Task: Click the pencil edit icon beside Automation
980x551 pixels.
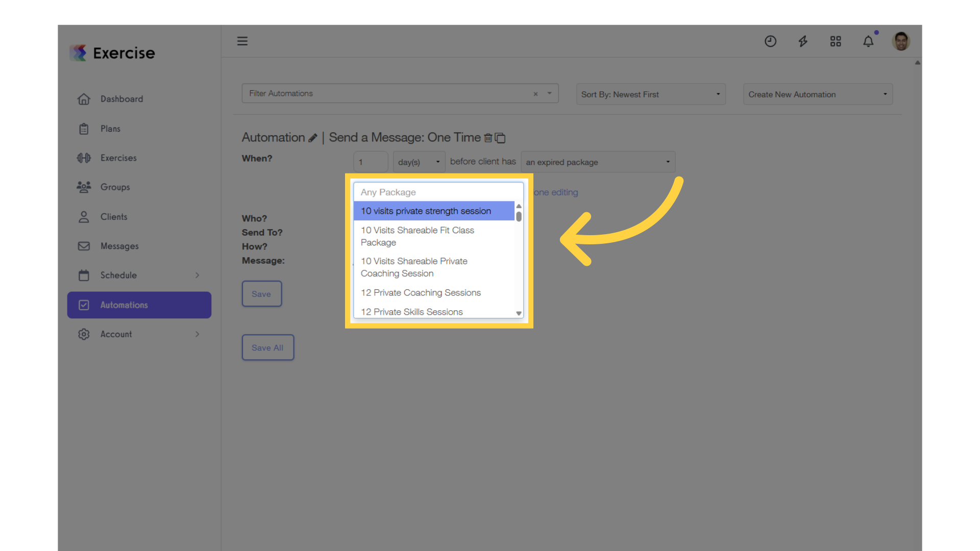Action: (x=313, y=138)
